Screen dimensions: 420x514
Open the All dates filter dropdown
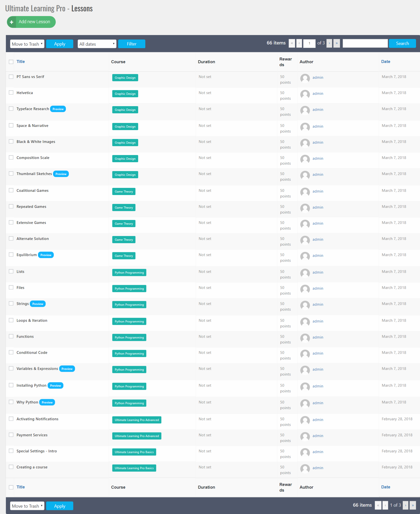coord(97,44)
